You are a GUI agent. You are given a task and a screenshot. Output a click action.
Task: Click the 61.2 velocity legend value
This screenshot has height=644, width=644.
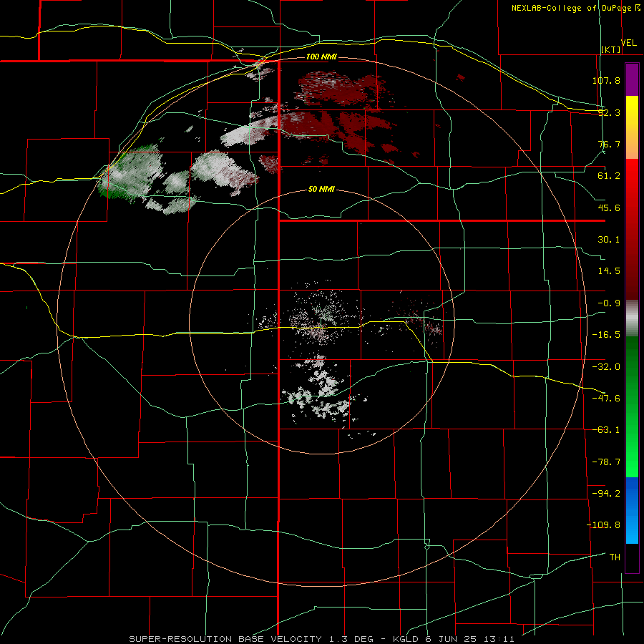pos(609,176)
